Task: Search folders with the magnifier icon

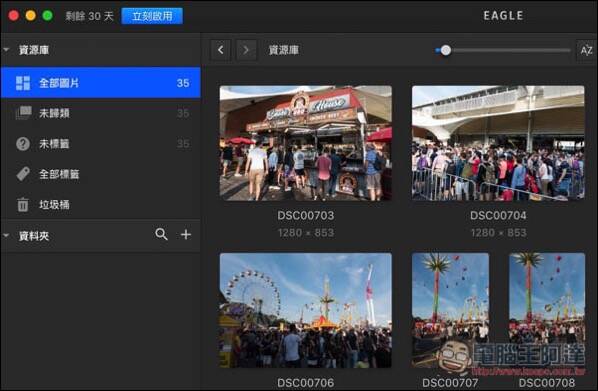Action: coord(161,234)
